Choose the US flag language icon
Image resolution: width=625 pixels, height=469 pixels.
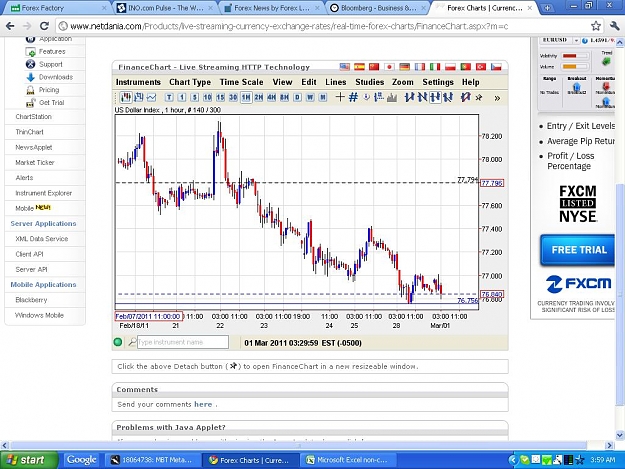(x=344, y=67)
